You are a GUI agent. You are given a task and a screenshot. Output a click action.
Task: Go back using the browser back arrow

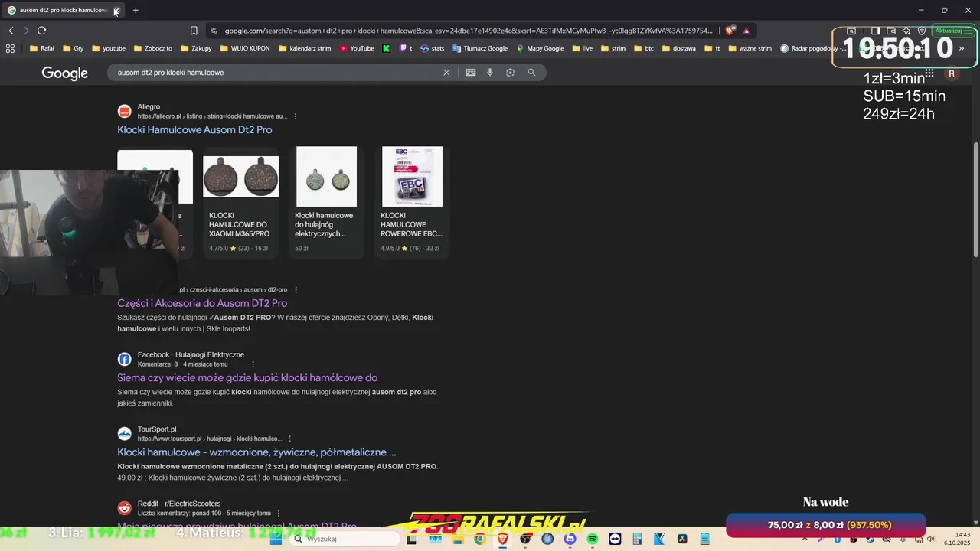[x=11, y=31]
